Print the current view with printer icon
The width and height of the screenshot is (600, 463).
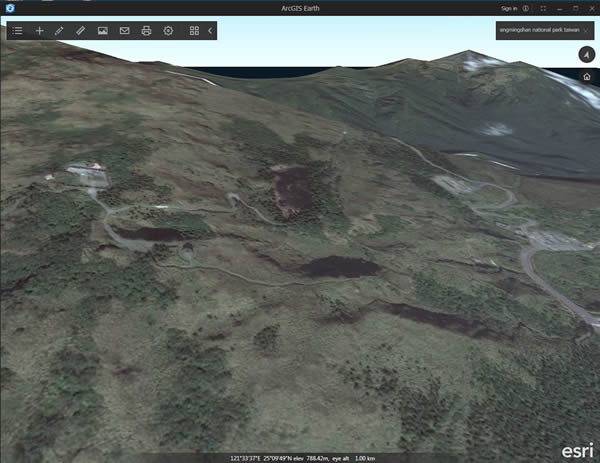pyautogui.click(x=146, y=31)
